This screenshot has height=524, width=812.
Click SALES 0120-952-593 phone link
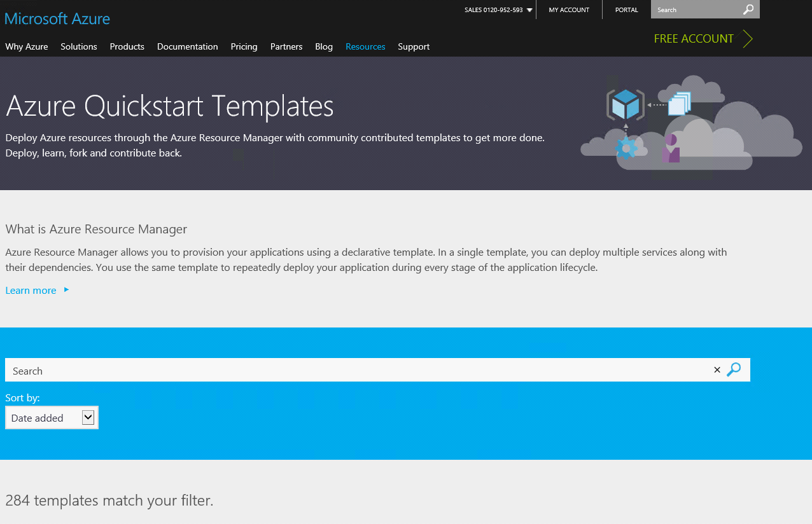coord(494,10)
